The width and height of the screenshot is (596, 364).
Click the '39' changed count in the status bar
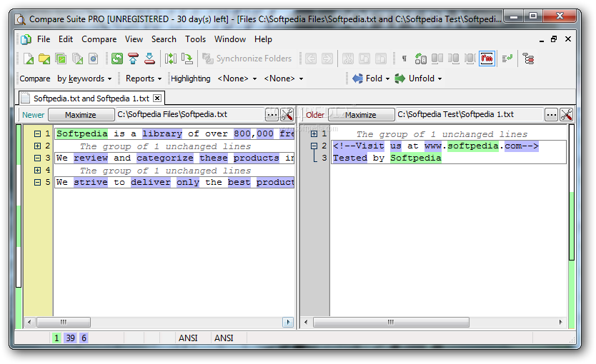(70, 338)
